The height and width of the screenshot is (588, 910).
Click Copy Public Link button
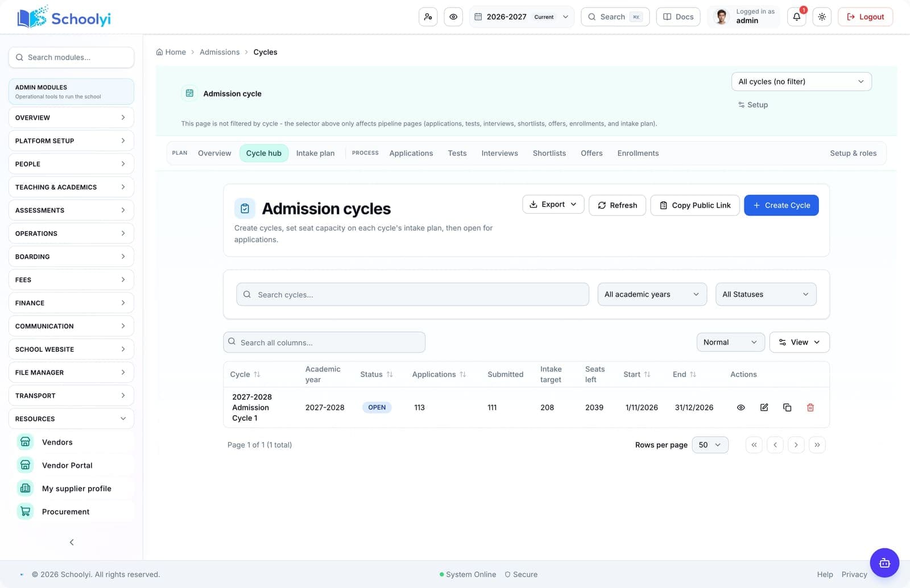[x=694, y=205]
